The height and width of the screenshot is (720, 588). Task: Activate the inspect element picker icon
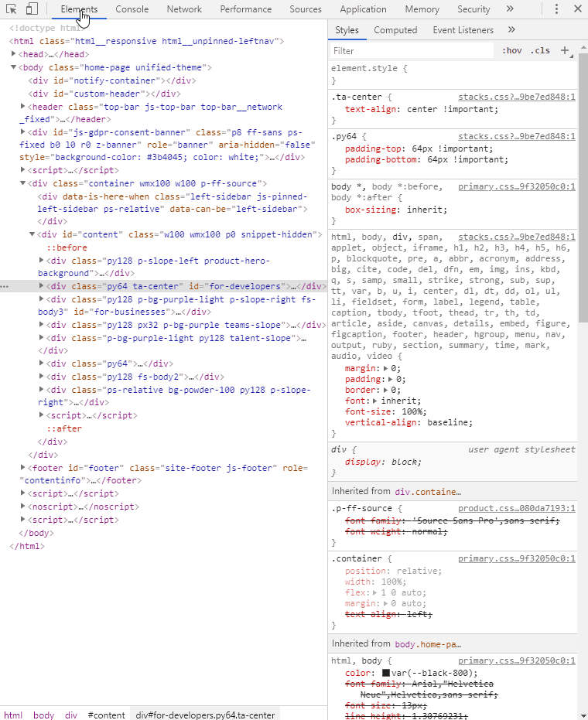12,9
